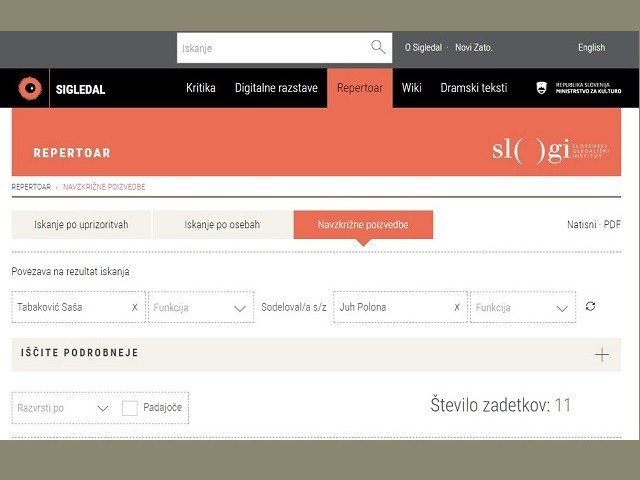The height and width of the screenshot is (480, 640).
Task: Open the first Funkcija dropdown
Action: (x=201, y=307)
